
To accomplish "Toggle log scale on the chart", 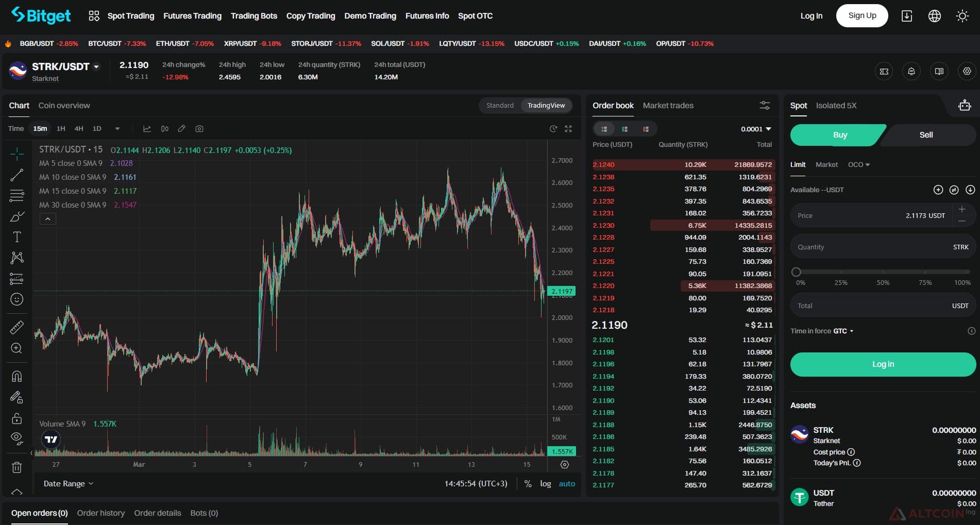I will [x=545, y=484].
